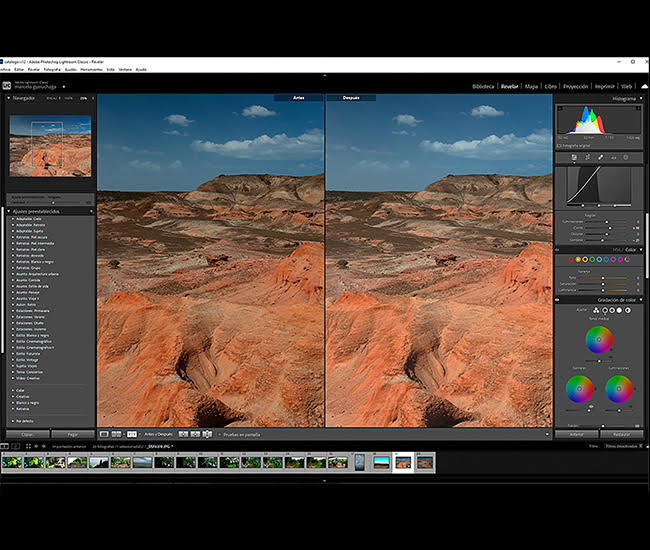Select the Healing tool icon
The image size is (650, 550).
click(x=599, y=157)
